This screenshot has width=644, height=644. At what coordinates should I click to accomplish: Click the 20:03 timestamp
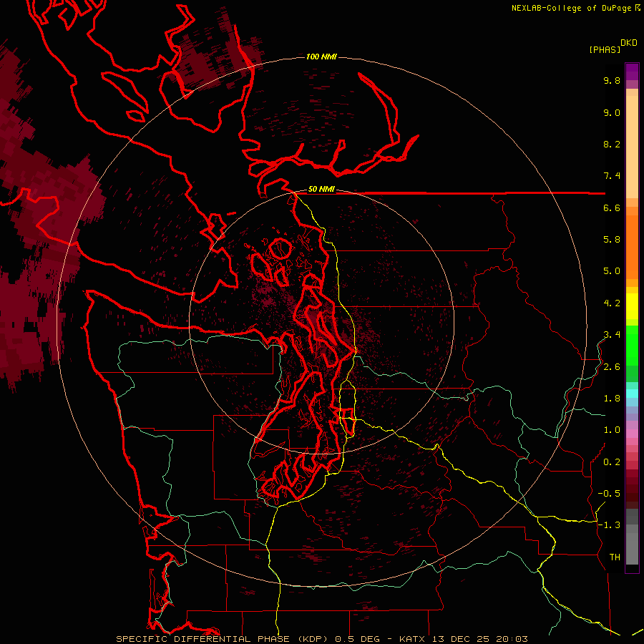point(512,639)
